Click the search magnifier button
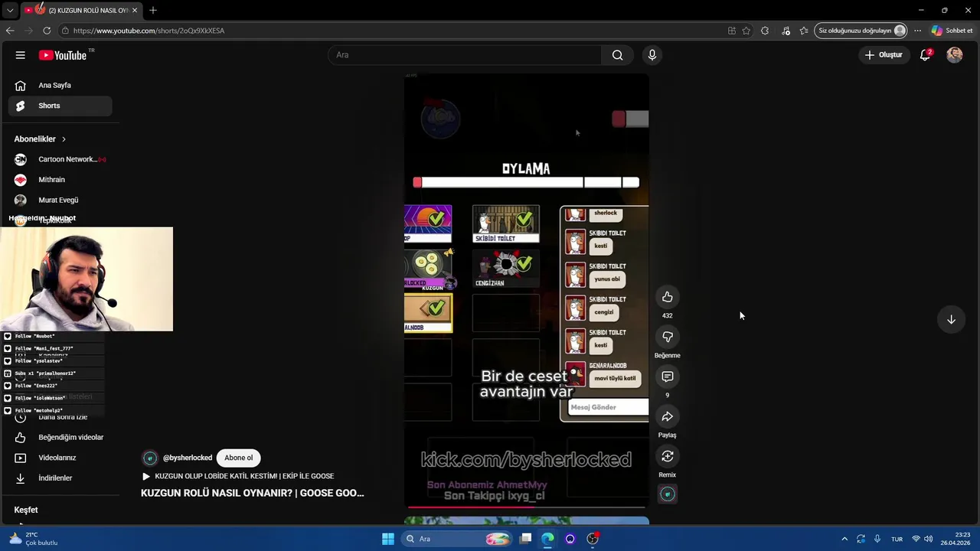The width and height of the screenshot is (980, 551). click(x=617, y=55)
